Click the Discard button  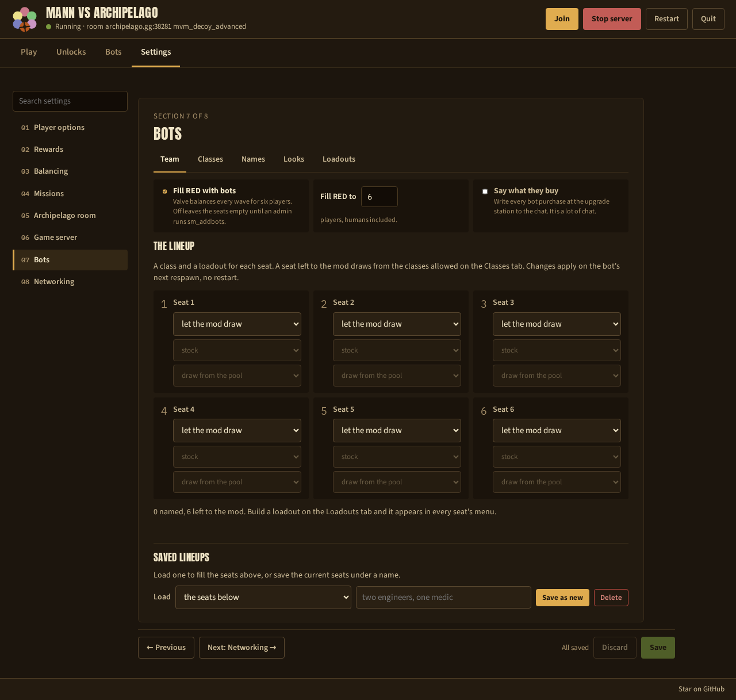(x=615, y=648)
